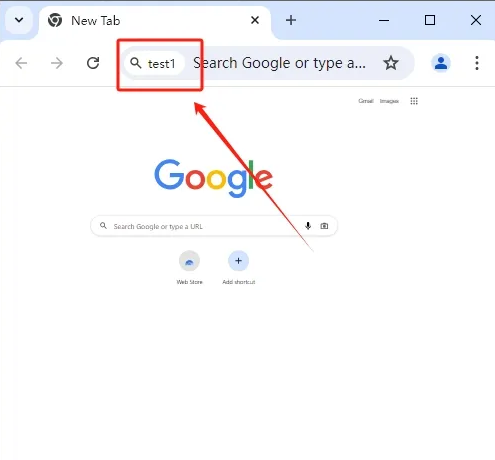Open the Web Store shortcut
The height and width of the screenshot is (460, 495).
[189, 268]
